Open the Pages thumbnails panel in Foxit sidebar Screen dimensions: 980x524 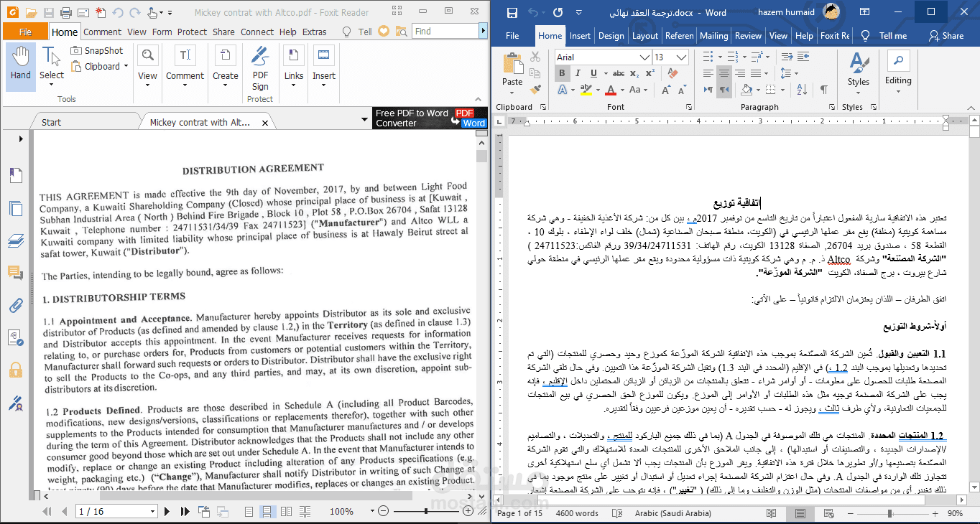[x=16, y=208]
